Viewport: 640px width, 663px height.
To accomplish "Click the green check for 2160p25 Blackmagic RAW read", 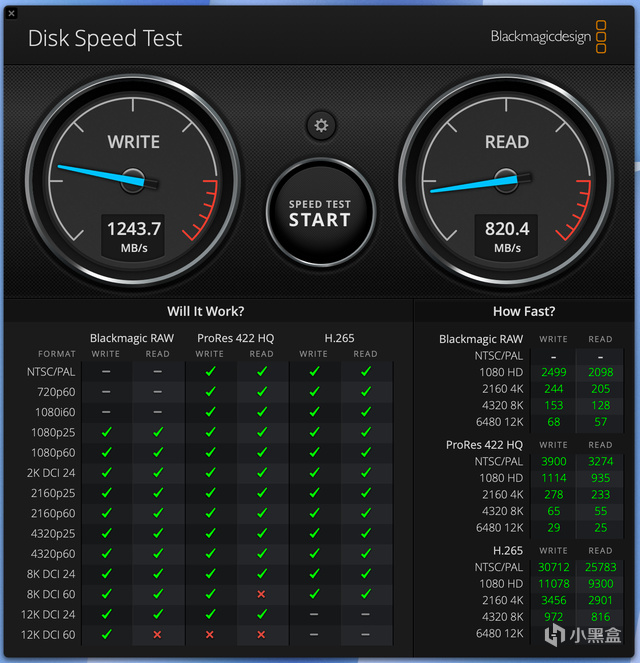I will [158, 493].
